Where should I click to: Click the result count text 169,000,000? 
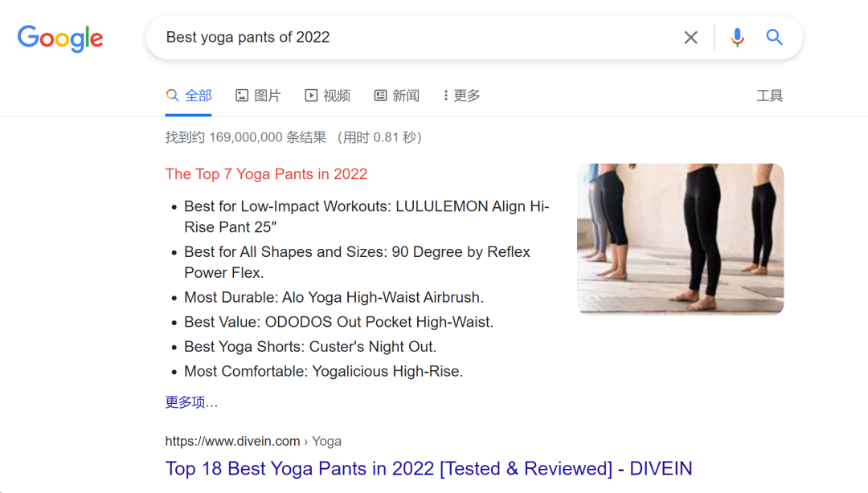tap(245, 137)
